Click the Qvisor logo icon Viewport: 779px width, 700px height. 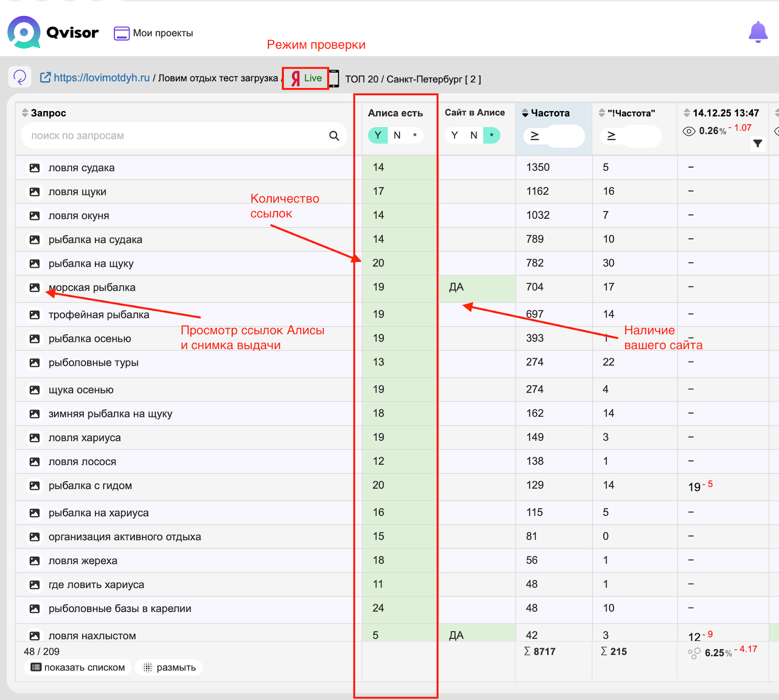(x=24, y=33)
